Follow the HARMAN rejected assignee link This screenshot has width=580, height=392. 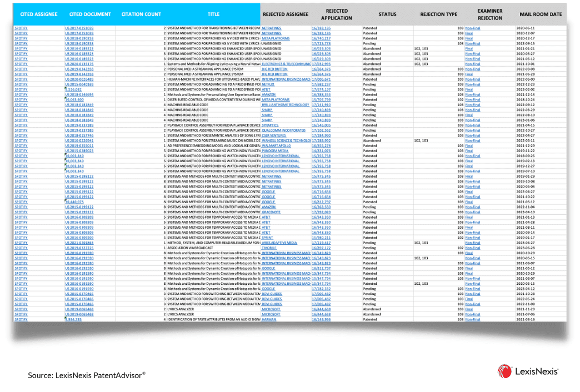(269, 319)
